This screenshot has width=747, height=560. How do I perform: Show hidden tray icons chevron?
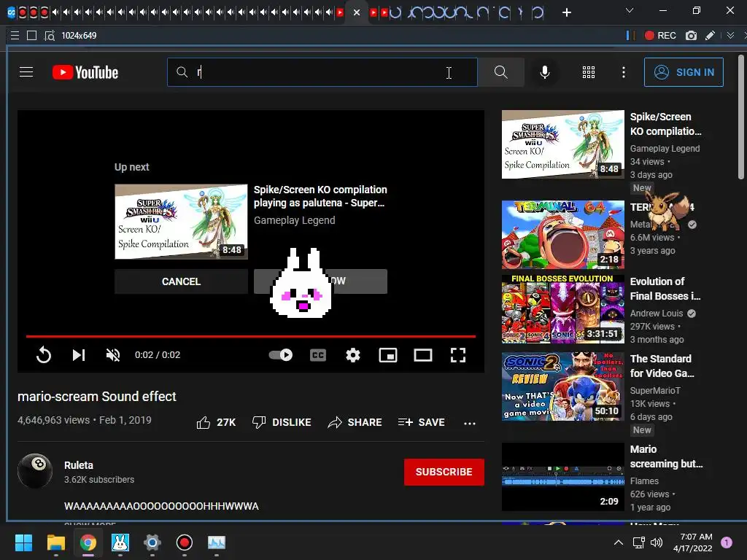(x=619, y=542)
